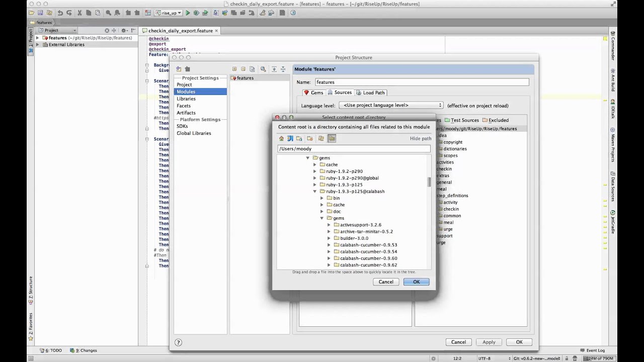Select the Sources tab
This screenshot has height=362, width=644.
point(340,93)
